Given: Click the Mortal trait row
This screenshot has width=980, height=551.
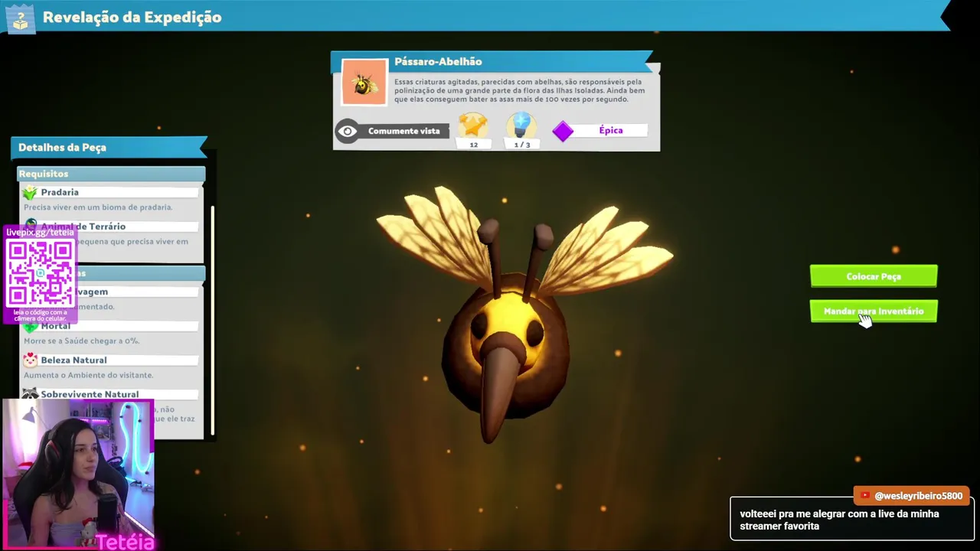Looking at the screenshot, I should coord(111,326).
